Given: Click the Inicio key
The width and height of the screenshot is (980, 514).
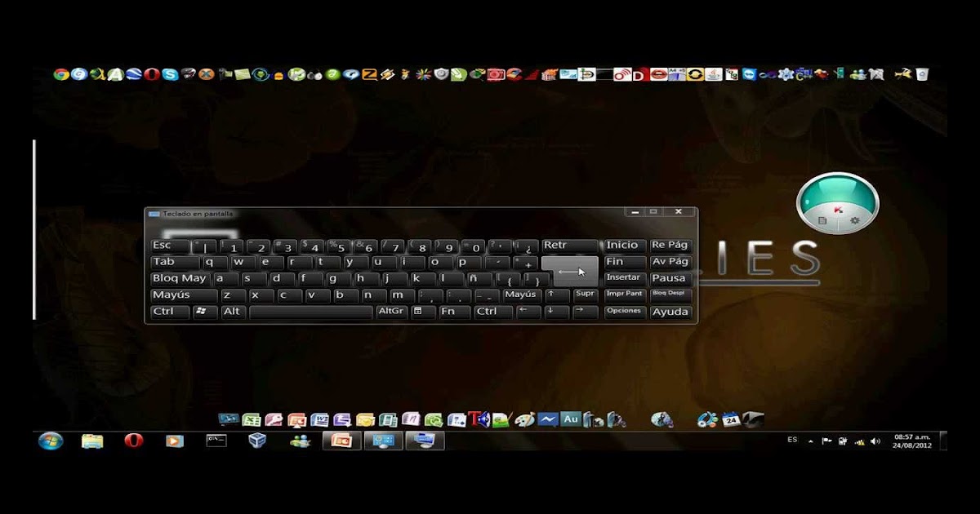Looking at the screenshot, I should click(x=625, y=246).
